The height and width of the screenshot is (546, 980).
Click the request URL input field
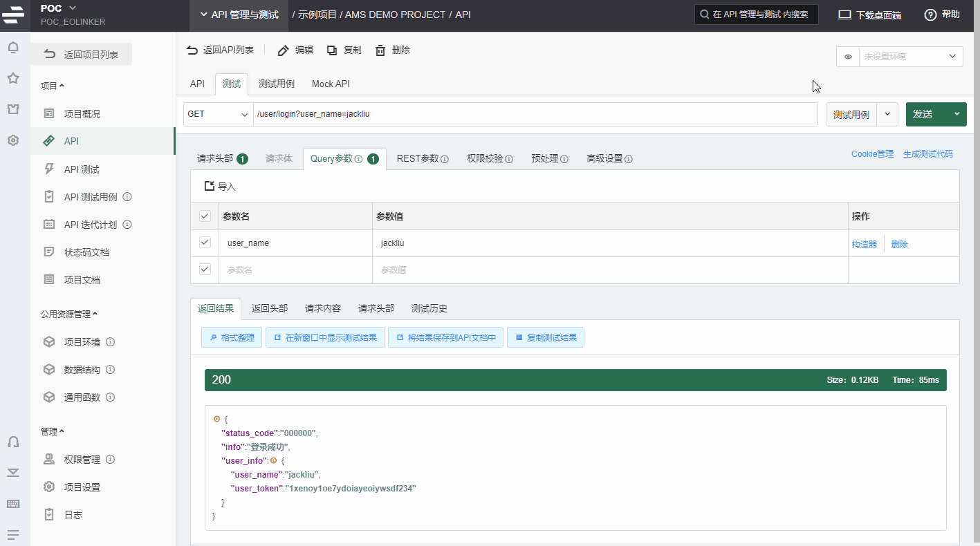(535, 115)
